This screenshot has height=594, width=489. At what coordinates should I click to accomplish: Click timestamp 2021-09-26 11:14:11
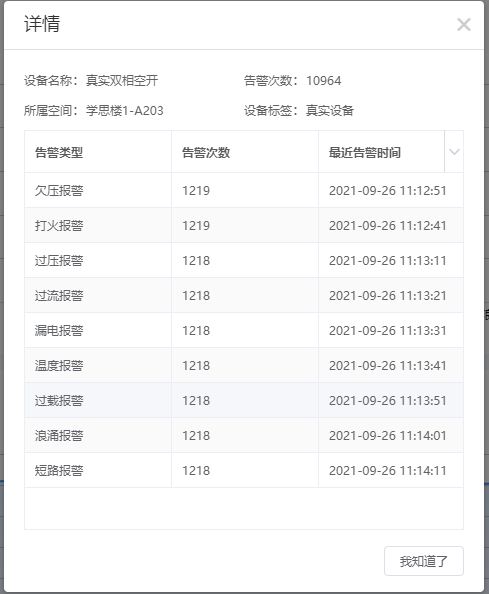click(387, 471)
